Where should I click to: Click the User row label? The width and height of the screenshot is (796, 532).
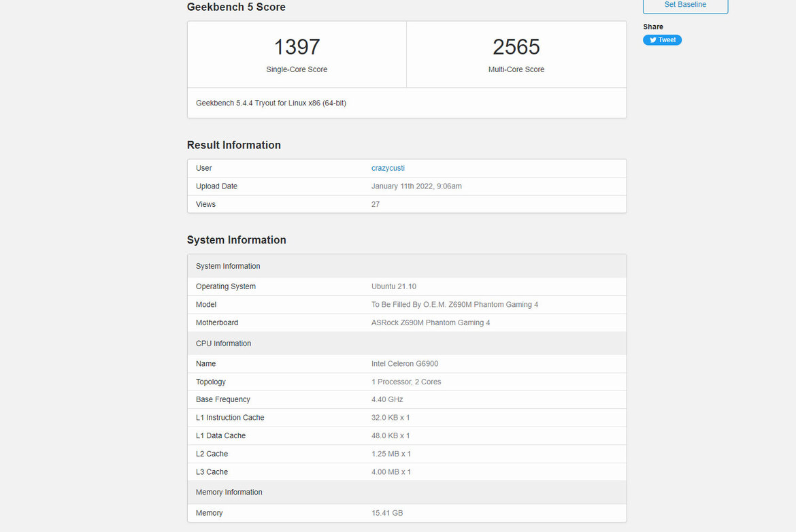203,168
